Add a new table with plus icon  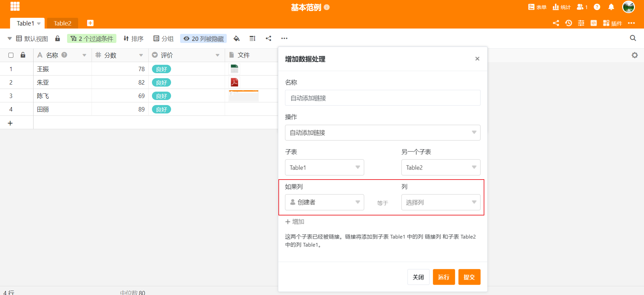(90, 23)
